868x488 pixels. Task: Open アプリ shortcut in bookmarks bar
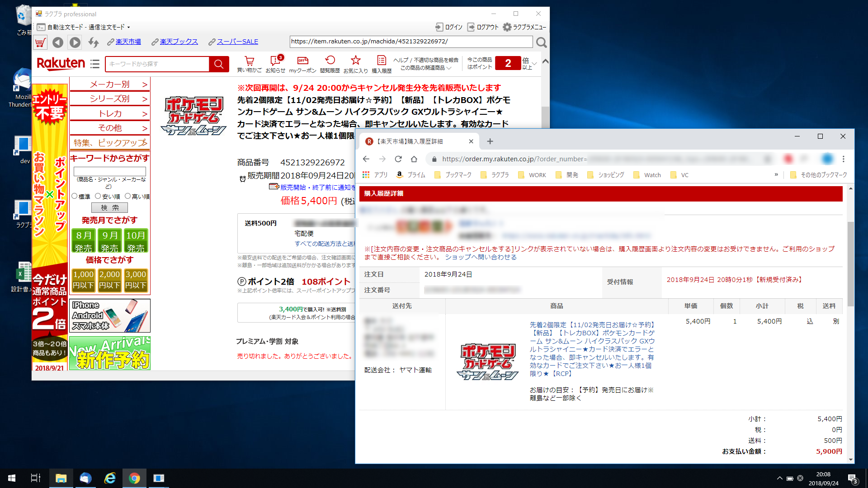tap(375, 175)
